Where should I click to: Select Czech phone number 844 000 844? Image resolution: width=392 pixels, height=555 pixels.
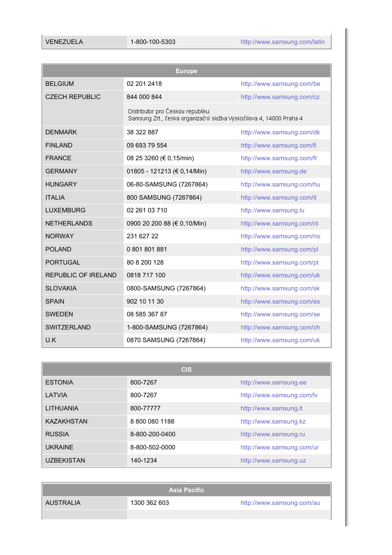[144, 97]
